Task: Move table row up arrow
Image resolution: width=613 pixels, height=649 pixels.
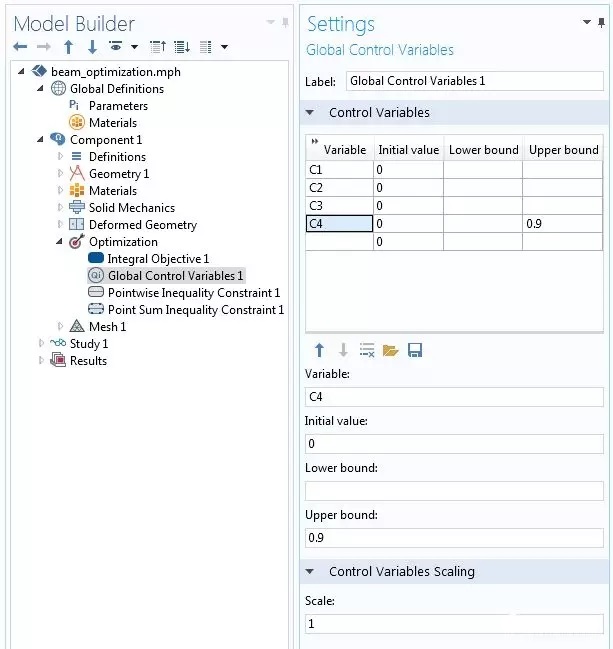Action: (x=319, y=350)
